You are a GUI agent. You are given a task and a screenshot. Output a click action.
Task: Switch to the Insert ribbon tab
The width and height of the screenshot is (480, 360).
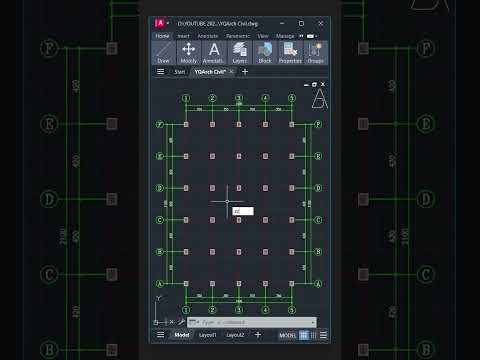pyautogui.click(x=183, y=36)
